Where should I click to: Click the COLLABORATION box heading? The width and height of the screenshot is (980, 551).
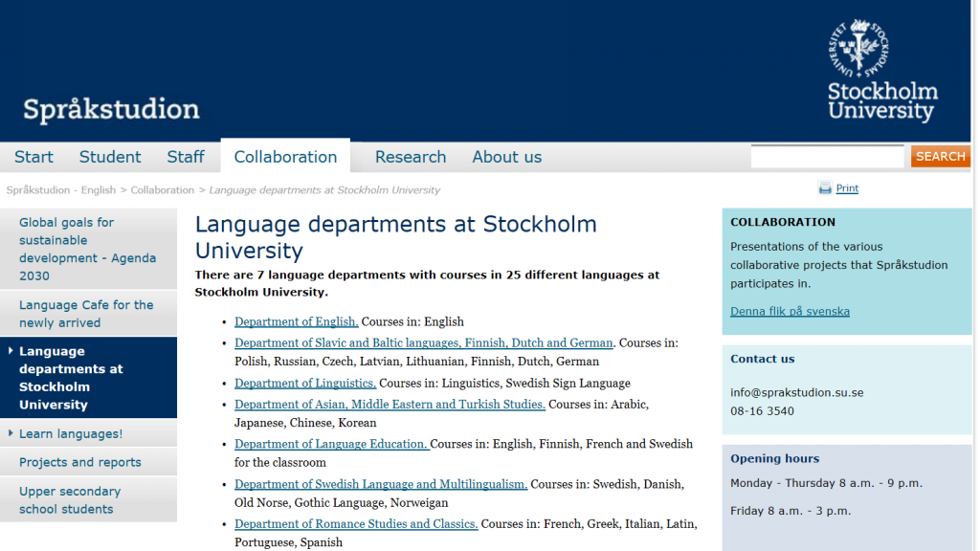point(783,222)
